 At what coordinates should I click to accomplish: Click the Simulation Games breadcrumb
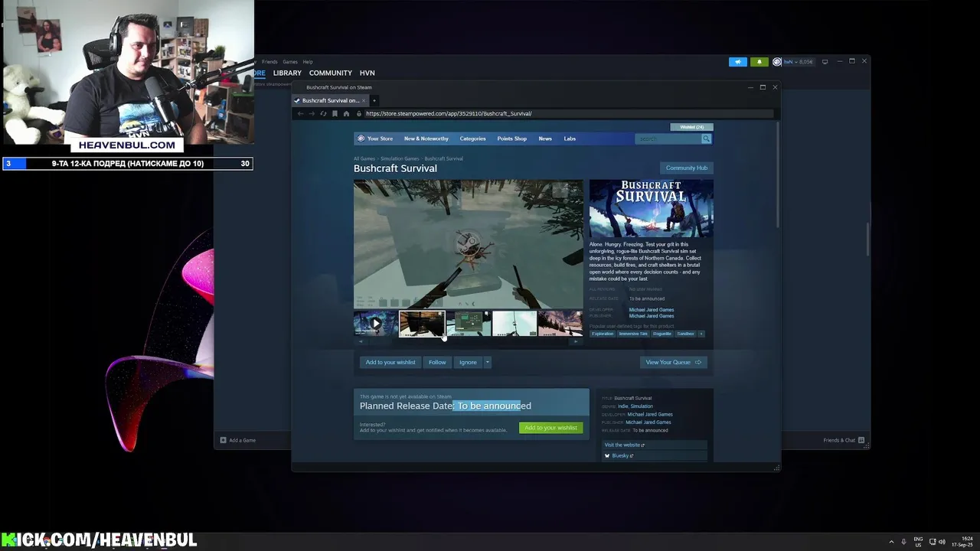tap(400, 158)
